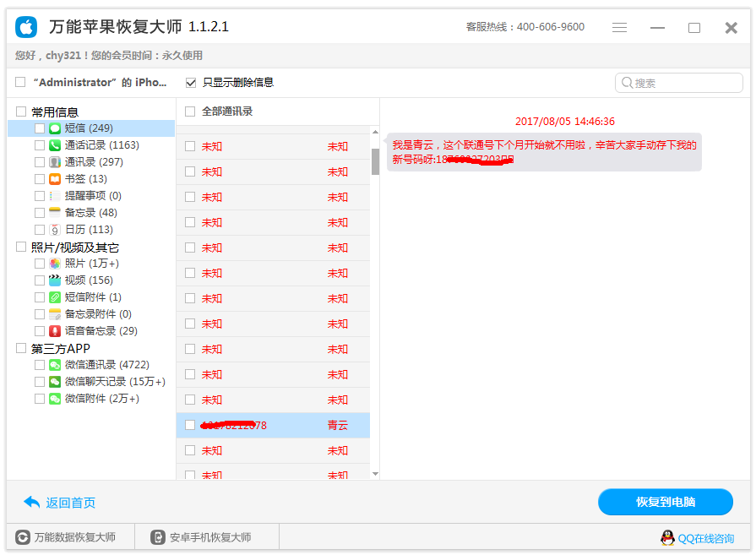756x555 pixels.
Task: Open the QQ在线咨询 link
Action: [706, 539]
